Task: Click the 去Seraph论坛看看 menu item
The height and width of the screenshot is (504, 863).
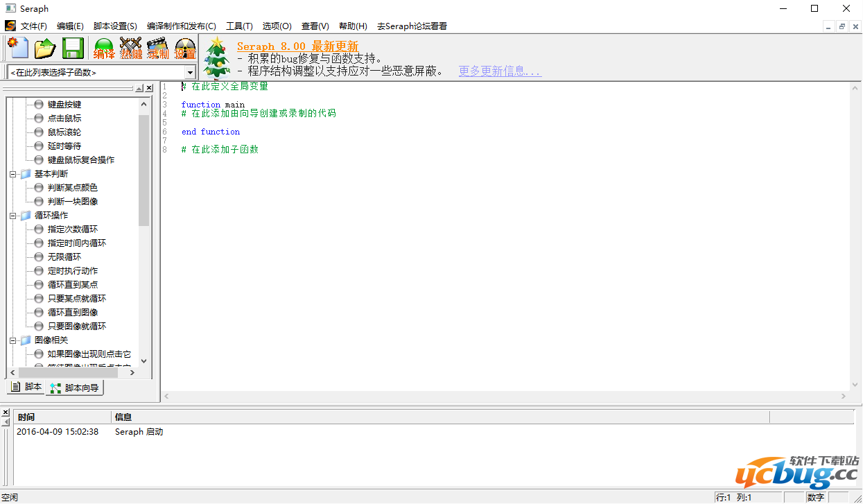Action: click(412, 26)
